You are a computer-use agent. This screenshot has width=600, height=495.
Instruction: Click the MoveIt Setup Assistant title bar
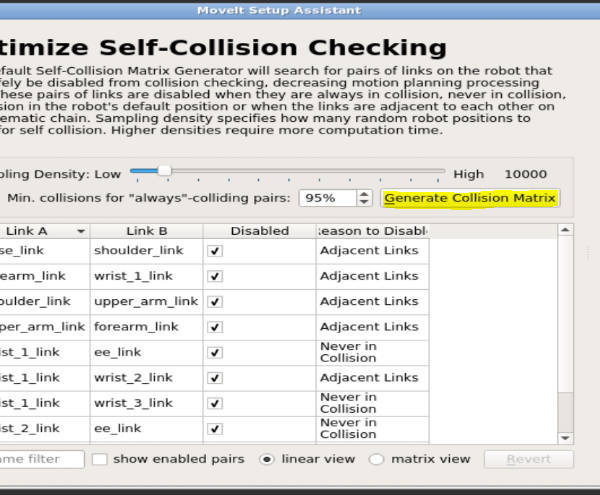click(300, 10)
